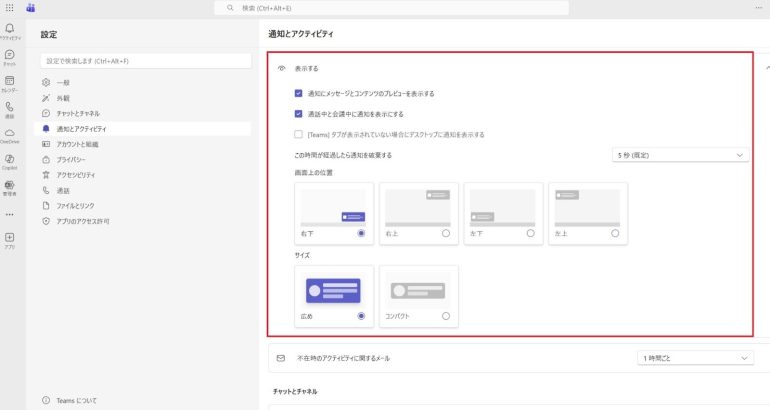Choose the コンパクト size radio button
The height and width of the screenshot is (410, 770).
(x=445, y=316)
